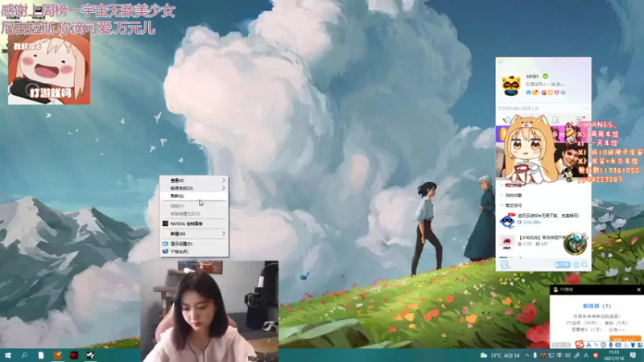Toggle the tray A input indicator
Image resolution: width=644 pixels, height=362 pixels.
[x=586, y=356]
